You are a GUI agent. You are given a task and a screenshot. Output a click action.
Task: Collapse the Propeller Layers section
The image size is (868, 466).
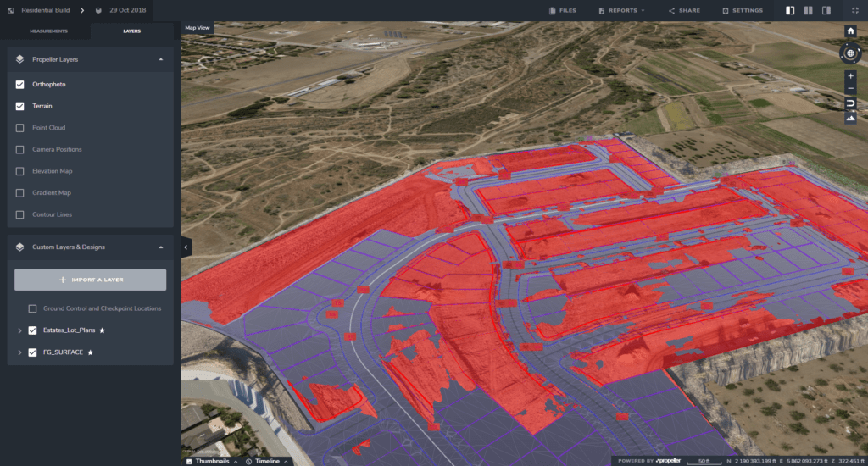click(160, 60)
